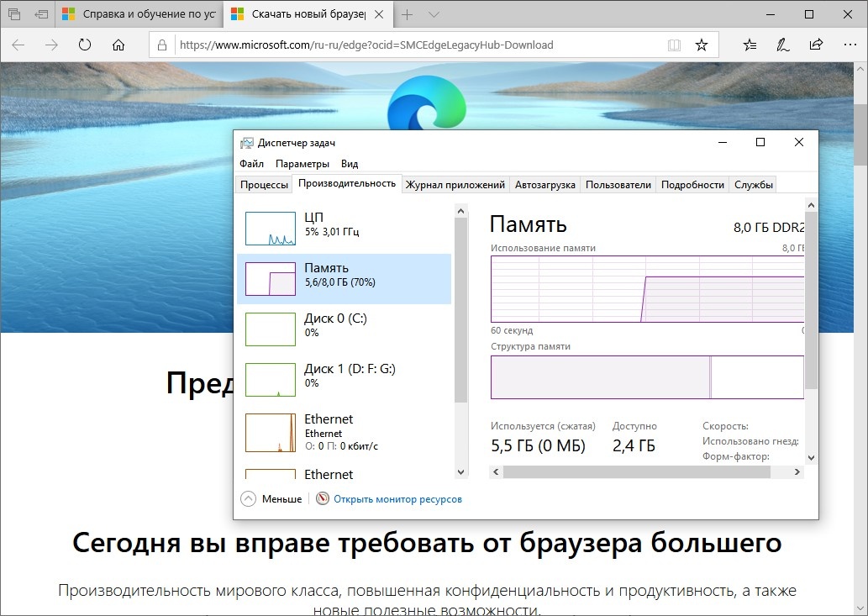The width and height of the screenshot is (868, 616).
Task: Click the set these tabs aside icon
Action: tap(41, 14)
